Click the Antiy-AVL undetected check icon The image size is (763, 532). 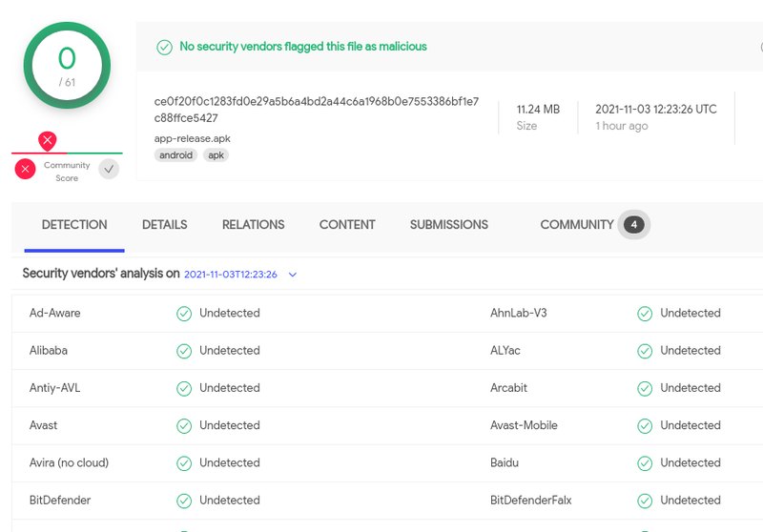coord(184,389)
